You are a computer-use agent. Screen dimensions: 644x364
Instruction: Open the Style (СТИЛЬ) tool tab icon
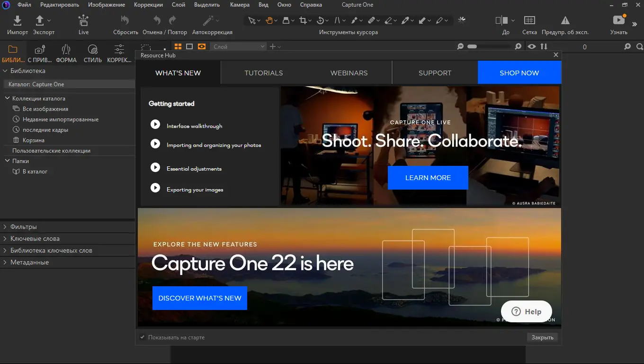(x=93, y=49)
